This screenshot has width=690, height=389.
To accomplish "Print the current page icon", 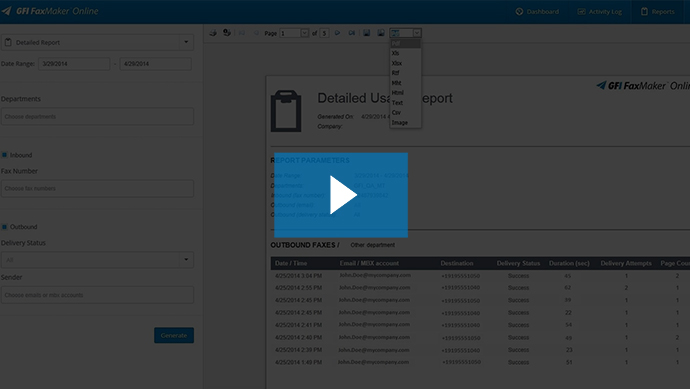I will (227, 33).
